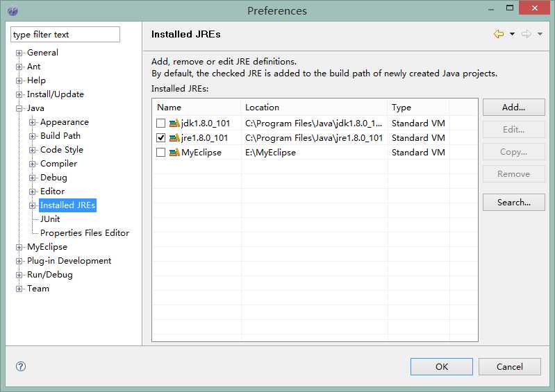Image resolution: width=555 pixels, height=392 pixels.
Task: Select the Installed JREs tree item
Action: tap(67, 205)
